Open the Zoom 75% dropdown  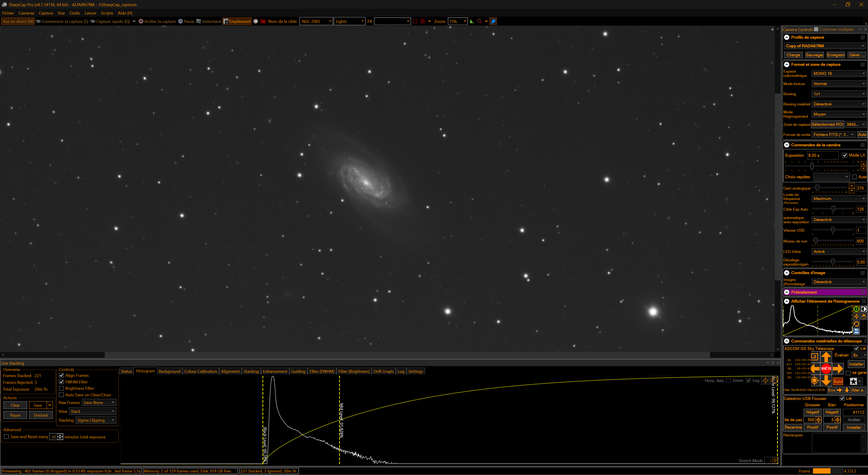pos(457,21)
